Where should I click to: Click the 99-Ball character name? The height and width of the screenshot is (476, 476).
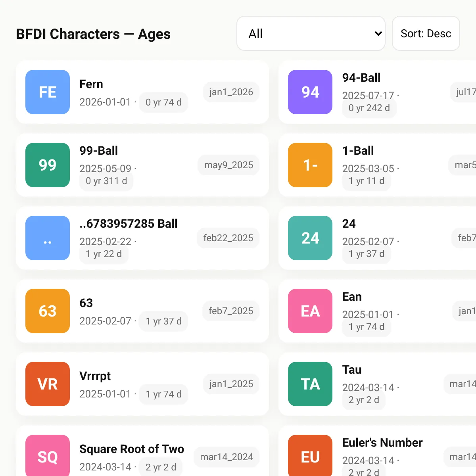point(99,151)
